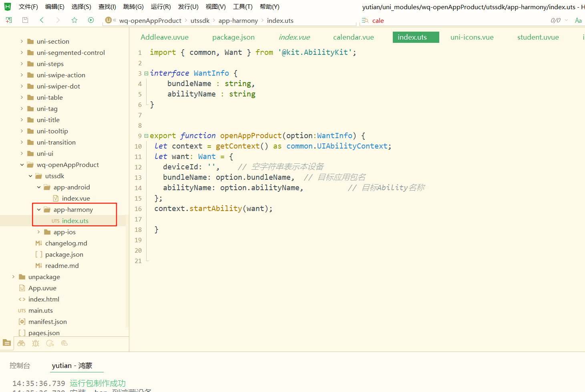585x392 pixels.
Task: Switch to the Addleave.uvue tab
Action: coord(165,37)
